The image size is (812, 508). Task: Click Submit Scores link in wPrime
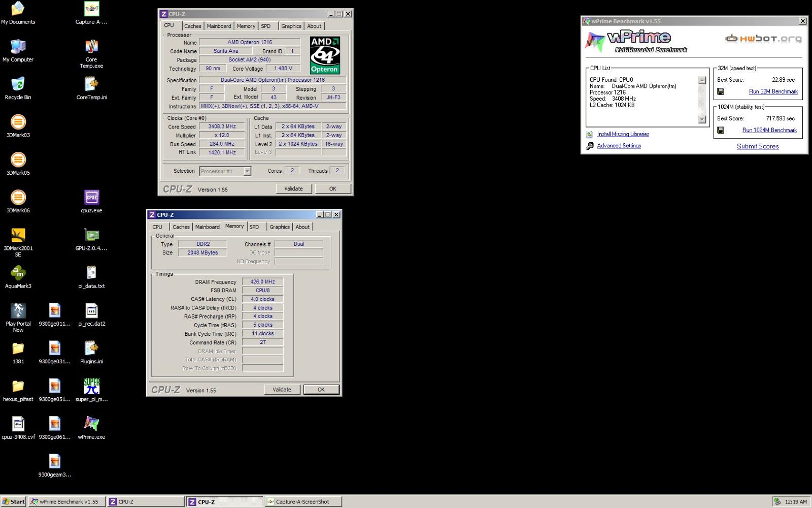(x=758, y=146)
